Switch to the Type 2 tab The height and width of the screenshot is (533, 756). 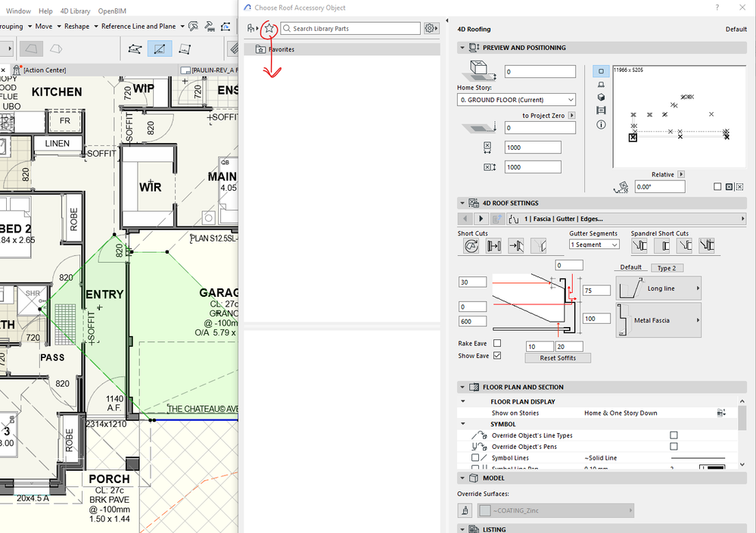pos(667,267)
